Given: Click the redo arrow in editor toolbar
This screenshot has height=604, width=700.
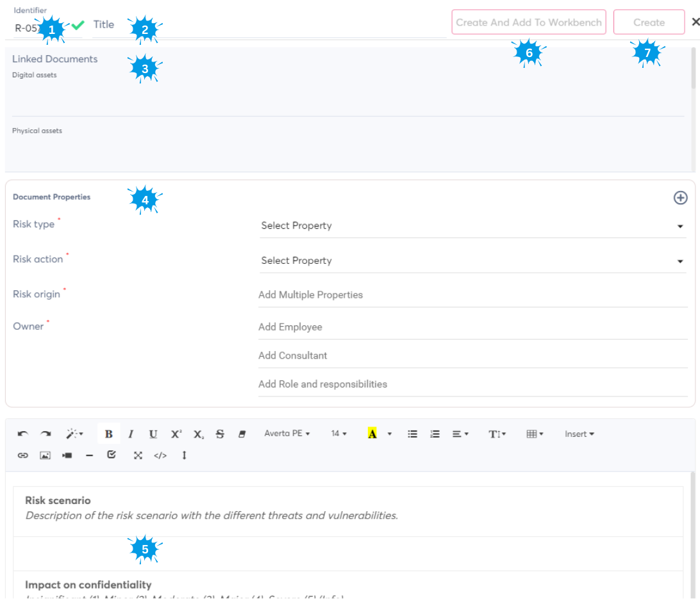Looking at the screenshot, I should [x=46, y=434].
